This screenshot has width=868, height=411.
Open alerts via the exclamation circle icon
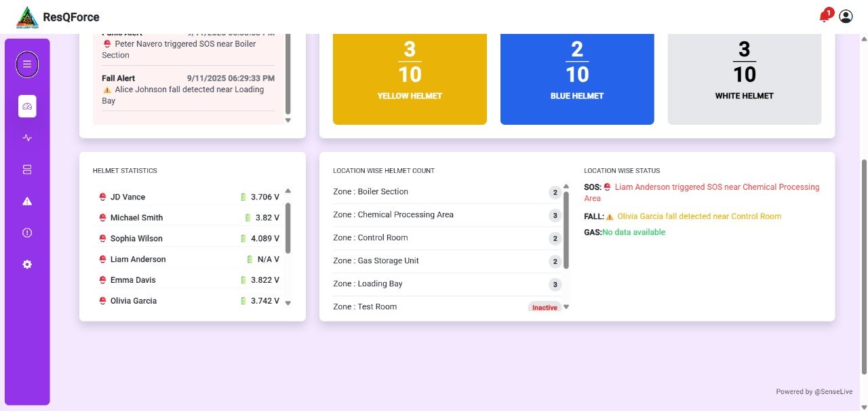point(27,232)
